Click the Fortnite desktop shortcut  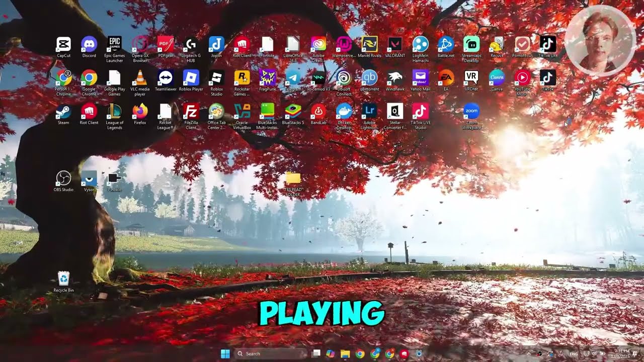(268, 44)
